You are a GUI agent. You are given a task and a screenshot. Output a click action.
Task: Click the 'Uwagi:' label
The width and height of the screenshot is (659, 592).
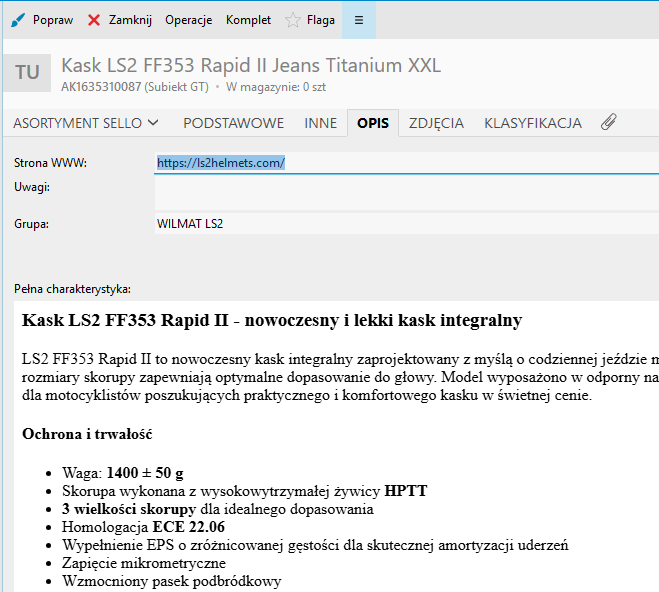tap(32, 187)
